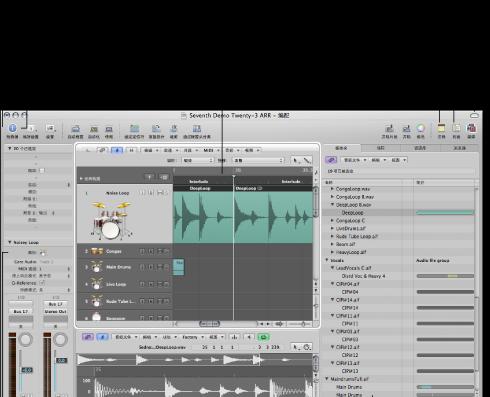
Task: Open the Arrange area MIDI menu
Action: pos(211,150)
